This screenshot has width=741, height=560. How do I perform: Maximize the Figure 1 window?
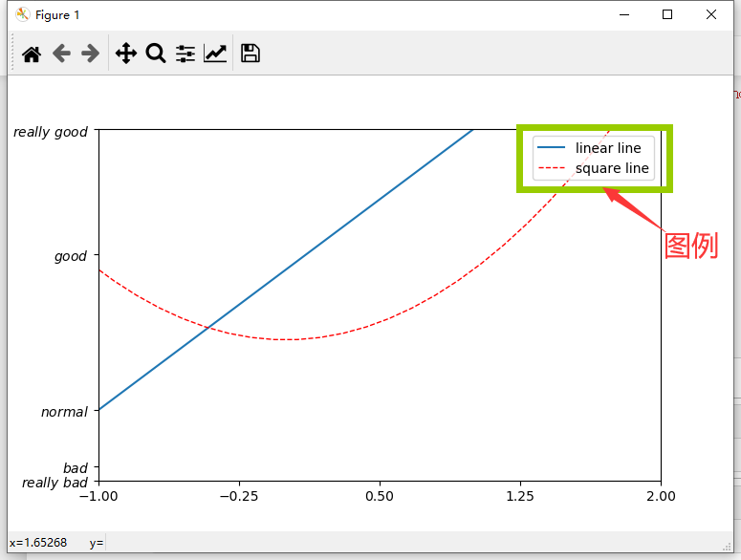pyautogui.click(x=667, y=14)
